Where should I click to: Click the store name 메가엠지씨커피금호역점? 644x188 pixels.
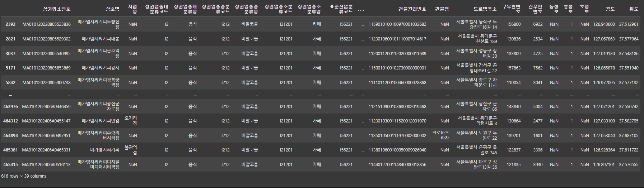99,53
